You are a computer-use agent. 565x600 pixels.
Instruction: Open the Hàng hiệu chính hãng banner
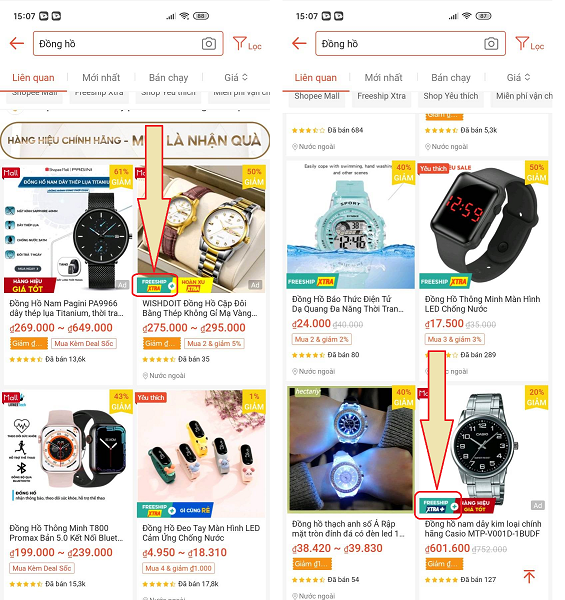135,140
